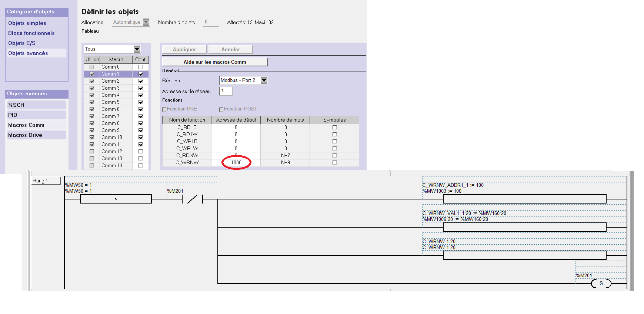Select the comparison block %MW50 = 1
The width and height of the screenshot is (644, 314).
coord(116,199)
